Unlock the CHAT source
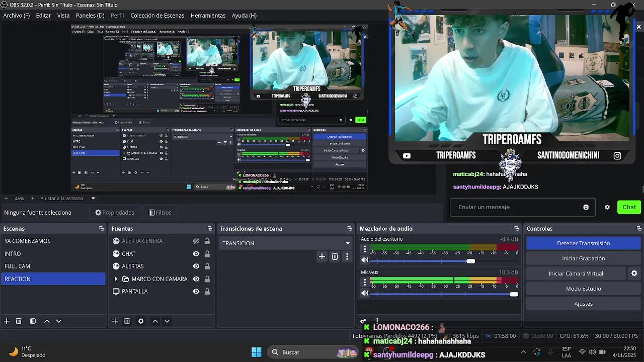Image resolution: width=644 pixels, height=362 pixels. [x=207, y=254]
